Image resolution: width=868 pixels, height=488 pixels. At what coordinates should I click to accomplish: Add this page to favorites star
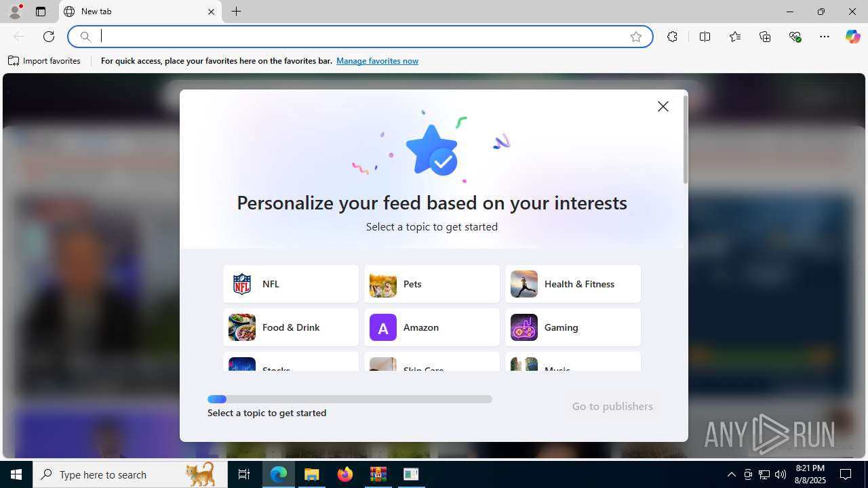pos(636,37)
